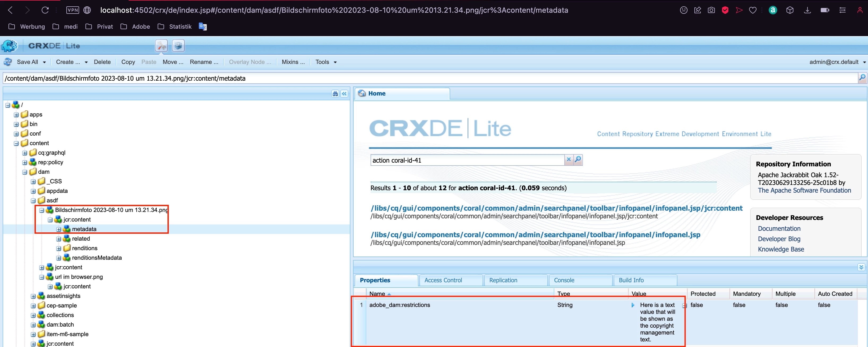
Task: Switch to the Console tab
Action: 564,280
